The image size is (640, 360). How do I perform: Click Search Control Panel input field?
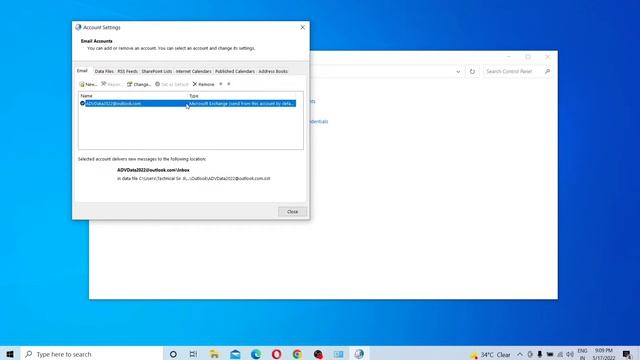click(x=513, y=71)
